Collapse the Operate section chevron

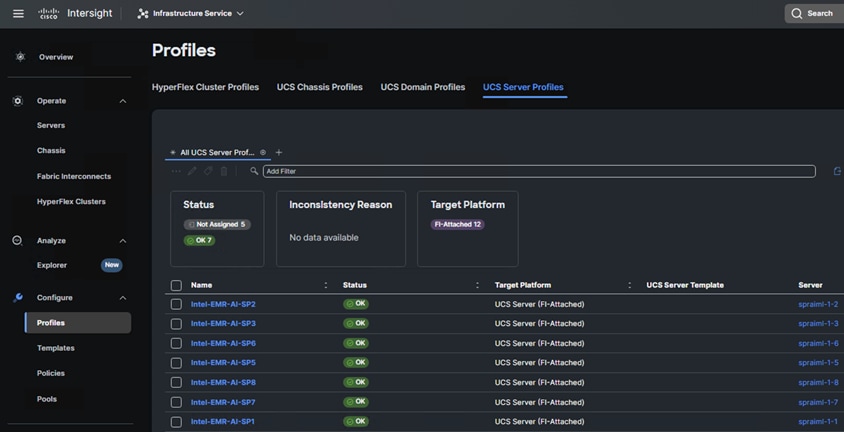(123, 101)
